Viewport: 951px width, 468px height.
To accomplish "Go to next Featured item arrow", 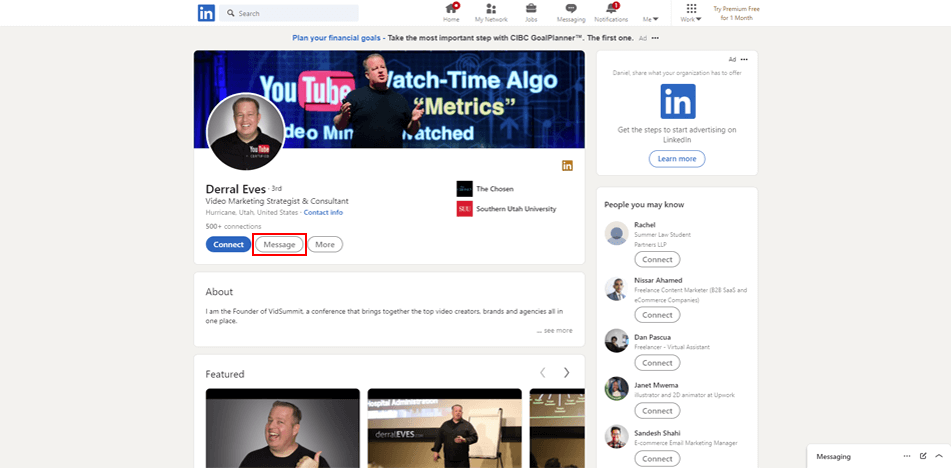I will 566,372.
